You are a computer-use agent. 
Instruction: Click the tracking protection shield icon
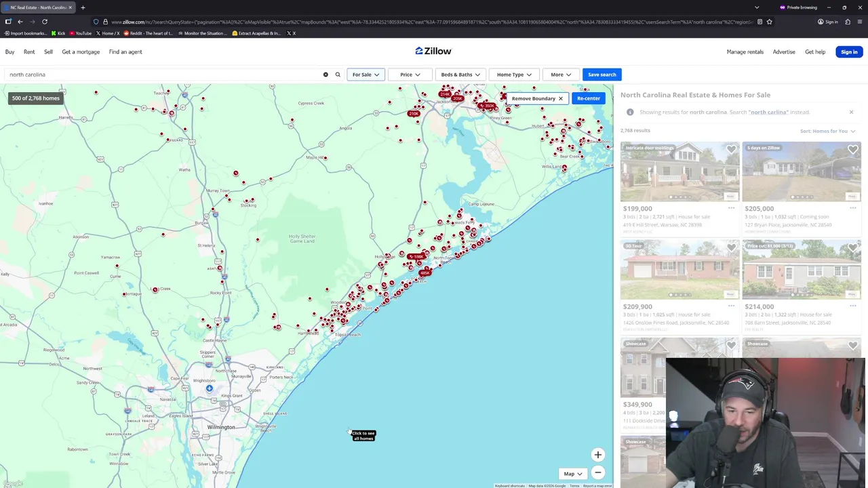[96, 22]
